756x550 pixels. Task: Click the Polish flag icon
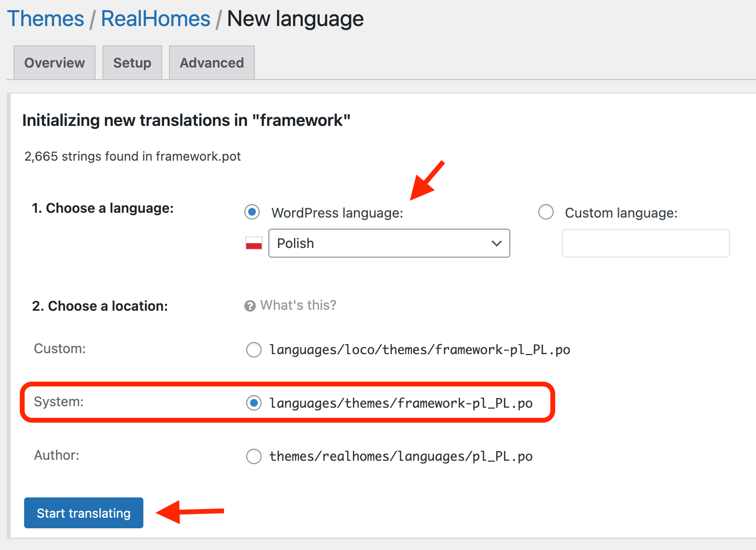click(254, 243)
